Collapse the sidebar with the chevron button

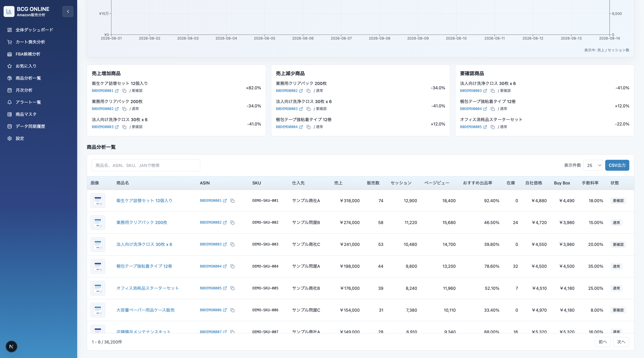(68, 11)
